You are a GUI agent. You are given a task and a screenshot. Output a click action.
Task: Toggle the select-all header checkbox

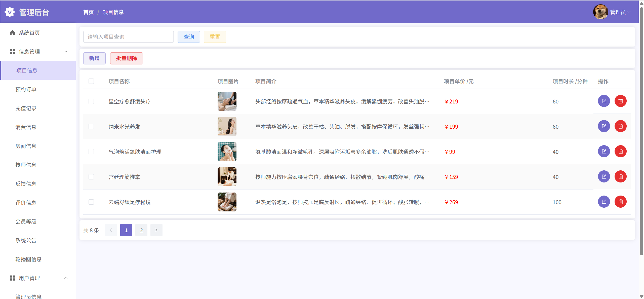(91, 81)
